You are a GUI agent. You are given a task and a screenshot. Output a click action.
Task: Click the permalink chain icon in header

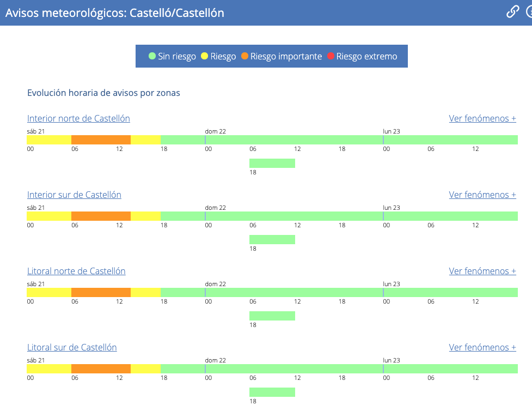tap(512, 12)
